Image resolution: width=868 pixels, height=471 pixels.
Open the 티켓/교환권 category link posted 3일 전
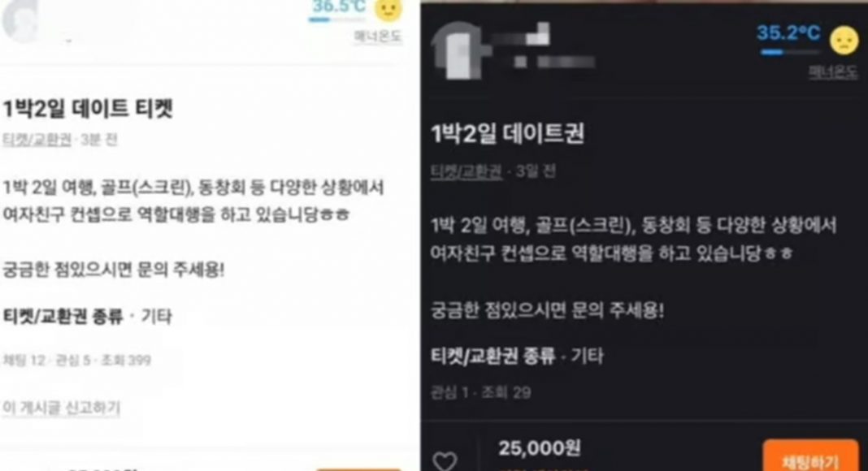467,171
